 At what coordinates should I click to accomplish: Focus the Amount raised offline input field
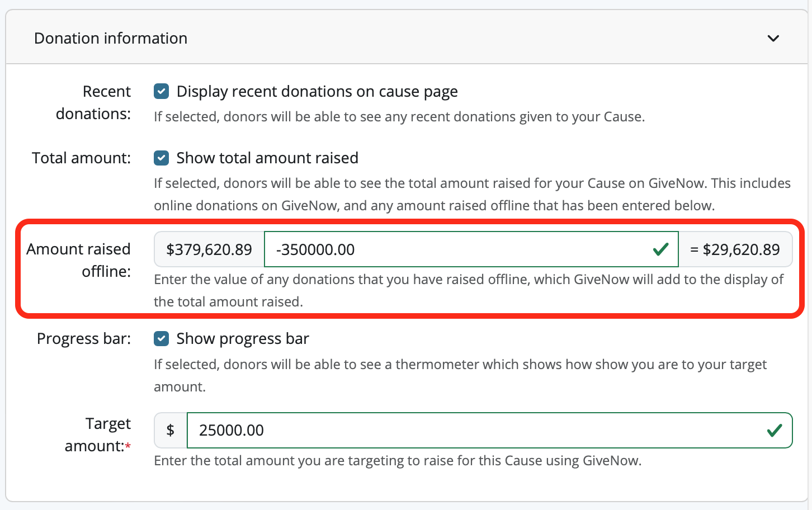[459, 249]
